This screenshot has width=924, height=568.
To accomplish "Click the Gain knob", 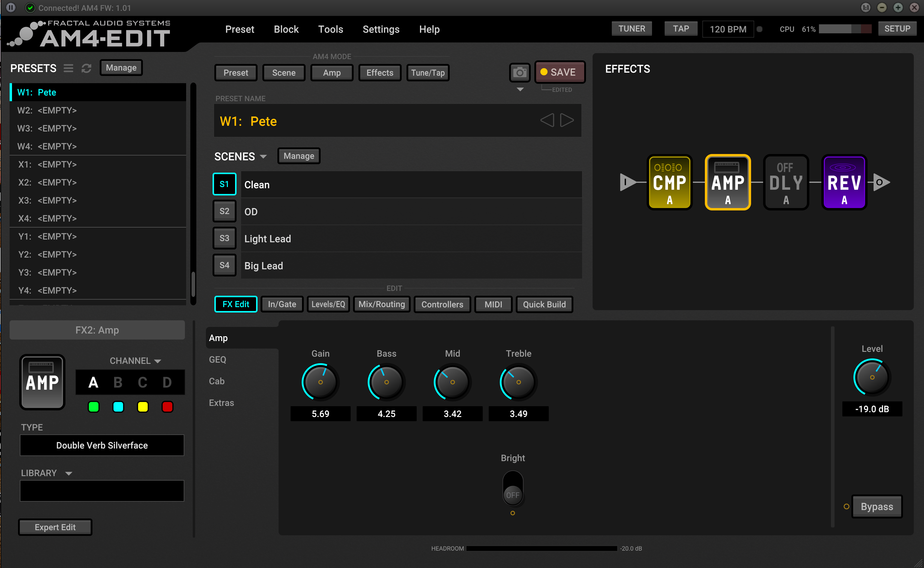I will (x=320, y=382).
